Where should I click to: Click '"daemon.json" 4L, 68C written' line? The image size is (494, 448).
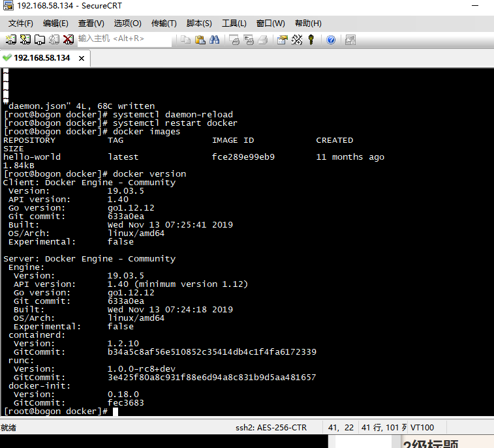(80, 106)
